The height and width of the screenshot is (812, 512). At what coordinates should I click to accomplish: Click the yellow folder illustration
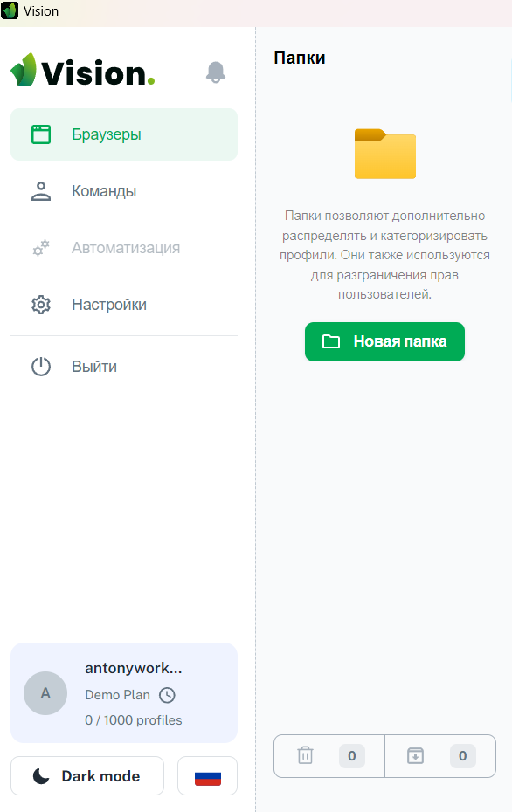pyautogui.click(x=385, y=154)
